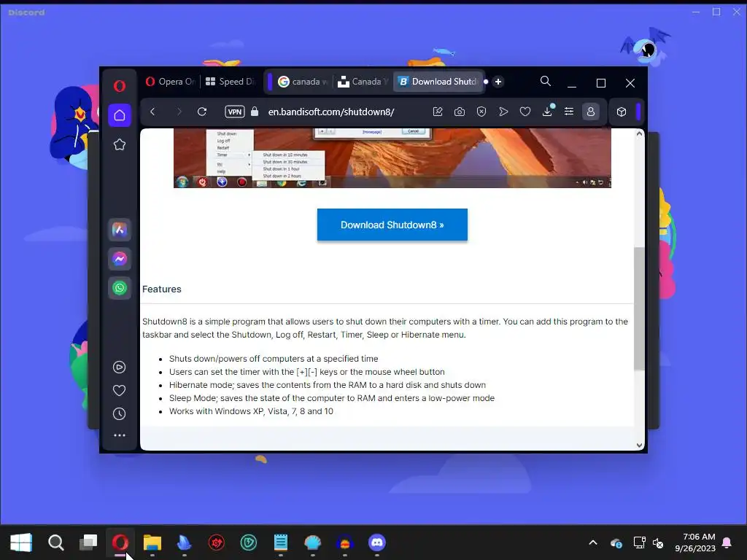
Task: View site security lock information
Action: pyautogui.click(x=255, y=112)
